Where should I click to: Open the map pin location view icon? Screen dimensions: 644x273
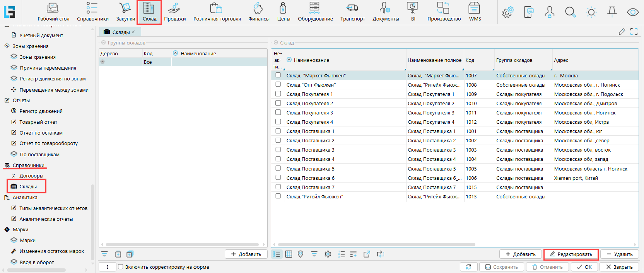[x=301, y=254]
